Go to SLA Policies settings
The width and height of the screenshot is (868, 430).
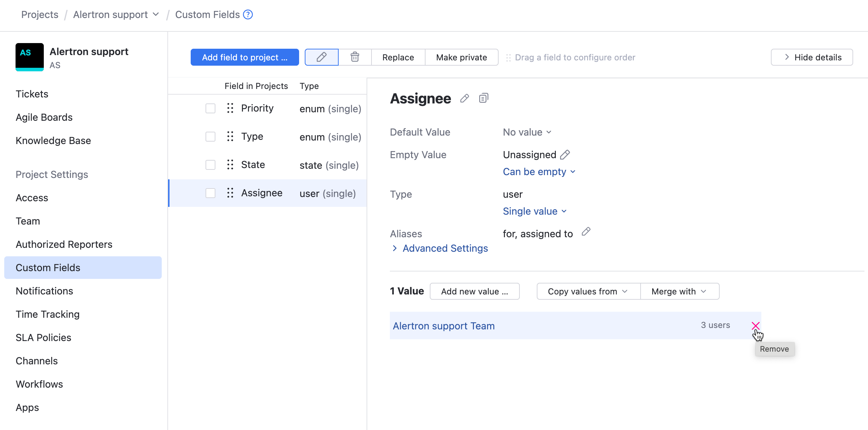coord(43,337)
